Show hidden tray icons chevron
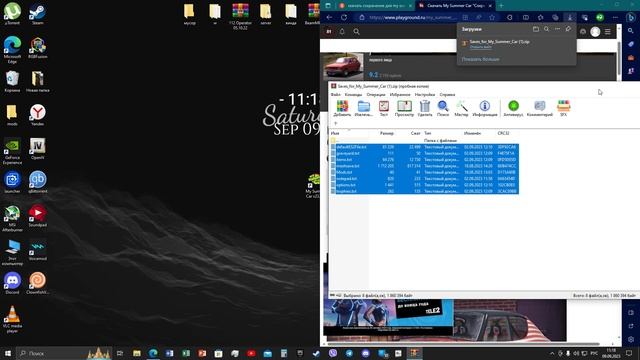The width and height of the screenshot is (640, 360). (x=552, y=353)
